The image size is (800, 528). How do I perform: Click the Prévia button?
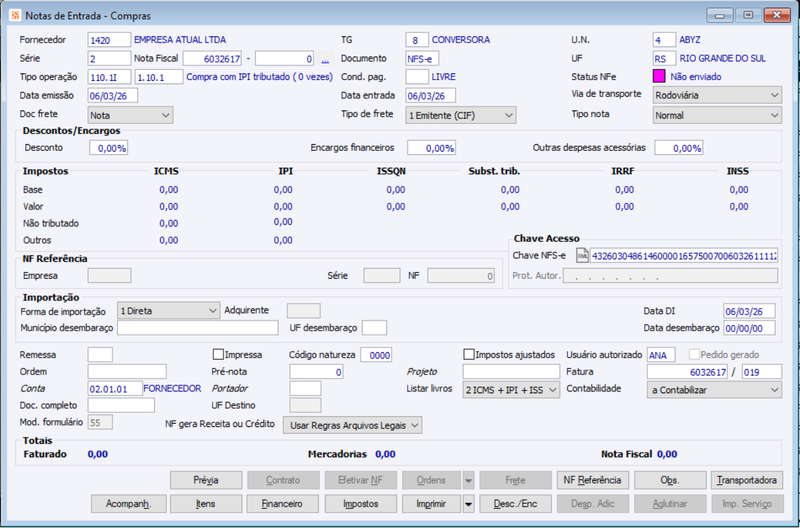pos(206,481)
